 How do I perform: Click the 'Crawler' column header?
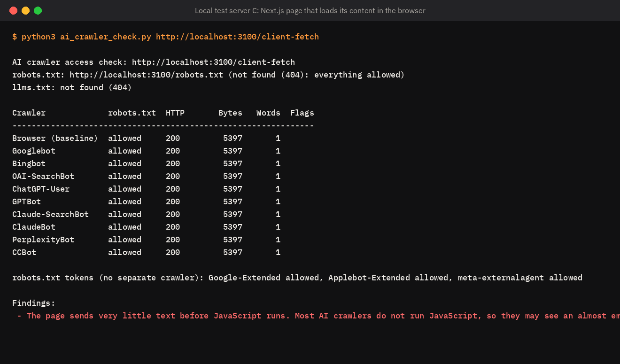coord(29,113)
